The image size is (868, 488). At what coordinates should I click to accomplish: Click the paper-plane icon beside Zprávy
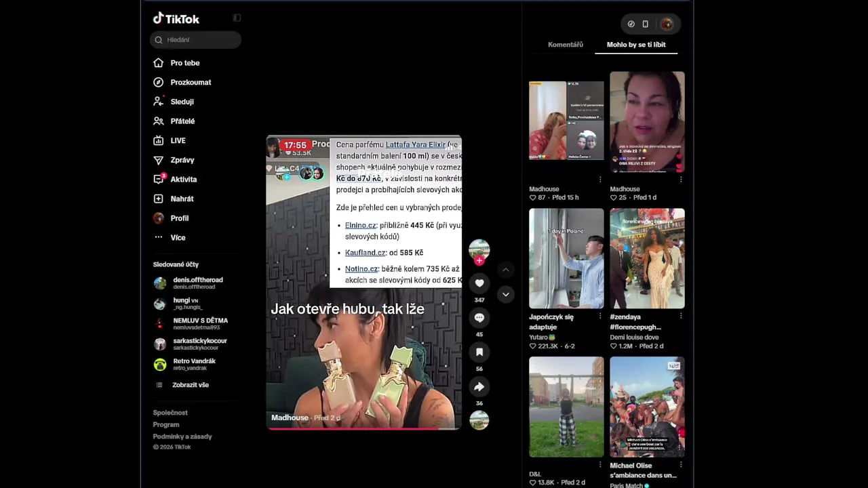(x=158, y=160)
